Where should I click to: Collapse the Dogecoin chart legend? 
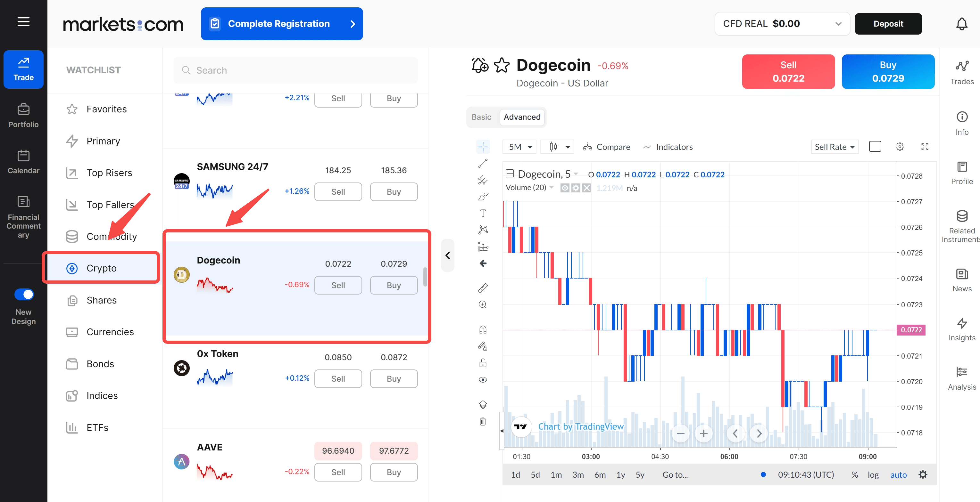[x=510, y=174]
